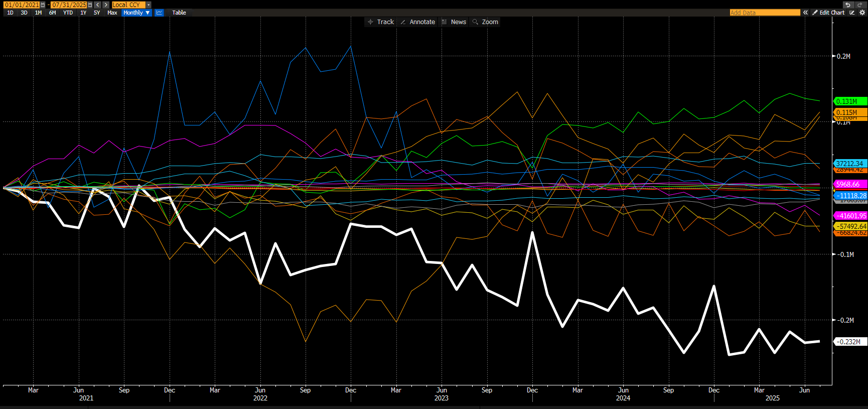The image size is (868, 409).
Task: Open the start date calendar picker
Action: tap(43, 5)
